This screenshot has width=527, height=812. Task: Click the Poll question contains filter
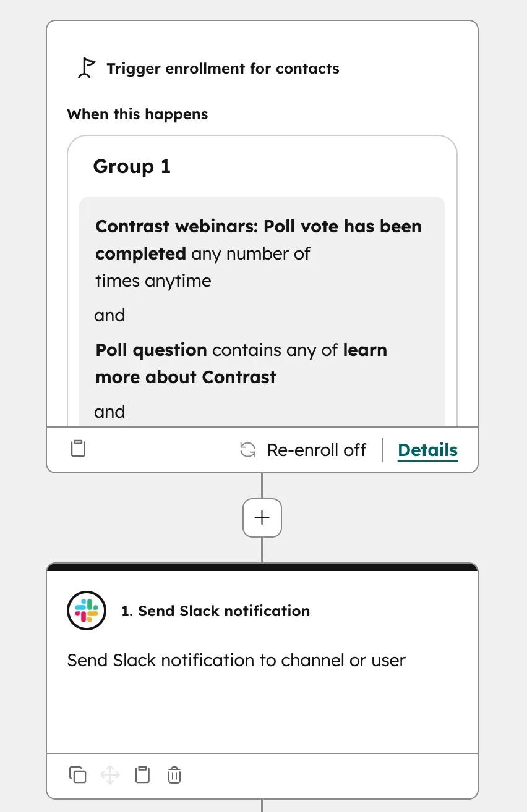(x=241, y=363)
